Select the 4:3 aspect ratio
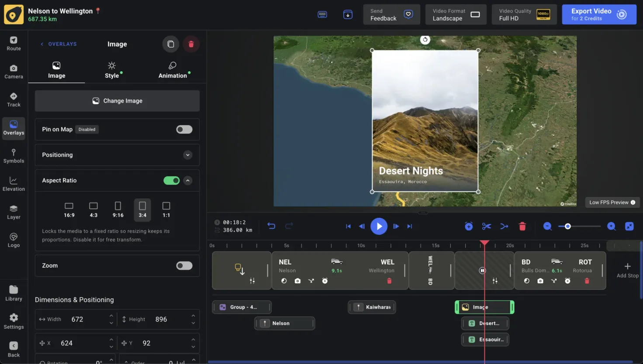 [93, 209]
